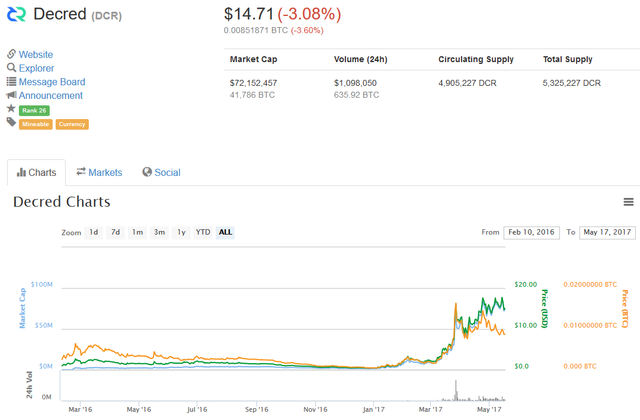The image size is (640, 420).
Task: Go to the Message Board link
Action: point(52,82)
